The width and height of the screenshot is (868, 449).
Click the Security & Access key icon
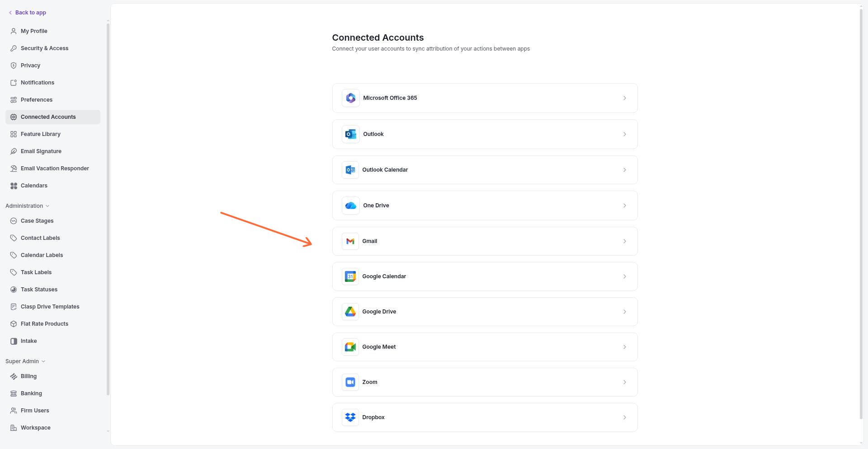(14, 48)
